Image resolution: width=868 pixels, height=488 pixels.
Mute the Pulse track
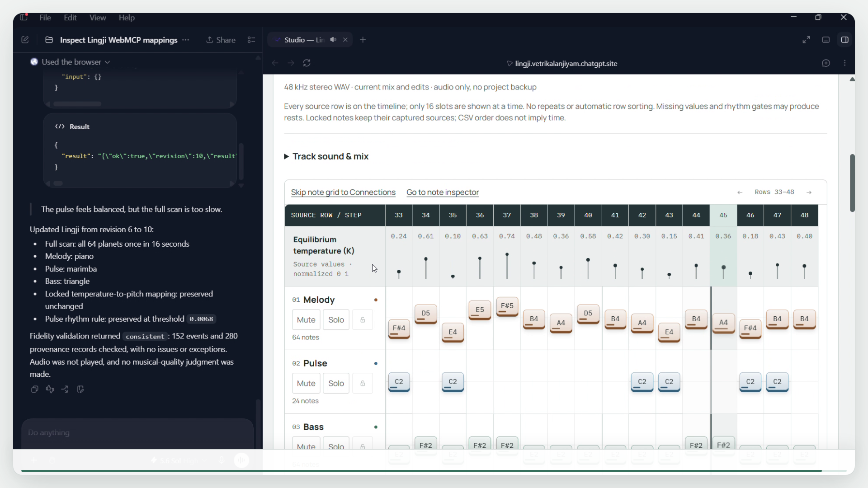click(x=306, y=383)
